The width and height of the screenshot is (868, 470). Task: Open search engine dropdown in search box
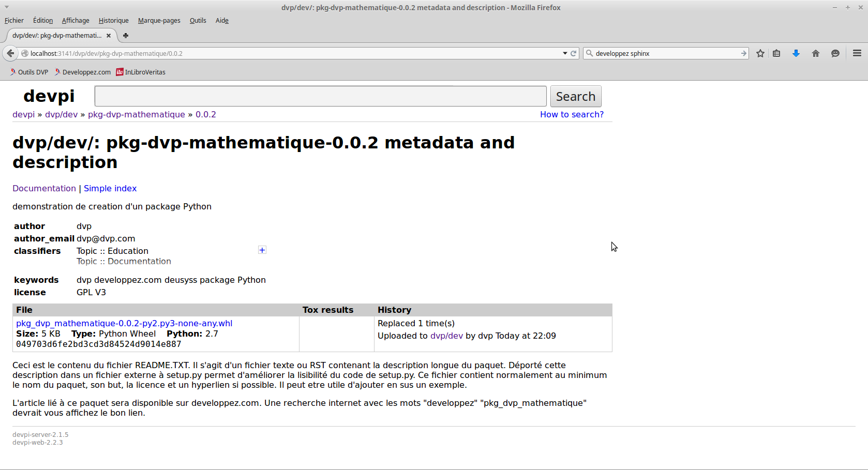click(x=590, y=53)
